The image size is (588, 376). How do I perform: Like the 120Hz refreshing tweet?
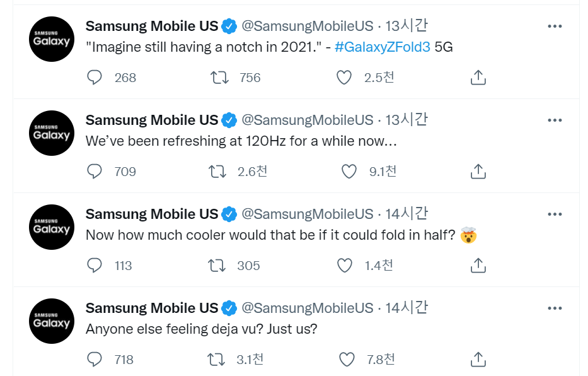tap(349, 172)
